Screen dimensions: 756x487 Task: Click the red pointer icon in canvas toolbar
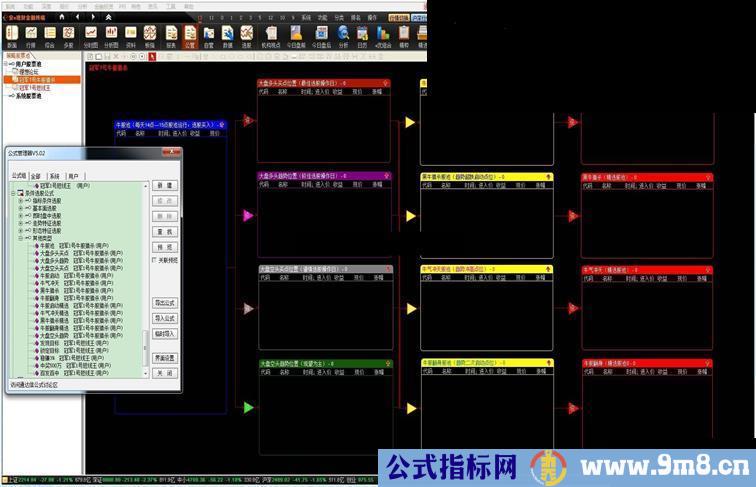click(152, 56)
